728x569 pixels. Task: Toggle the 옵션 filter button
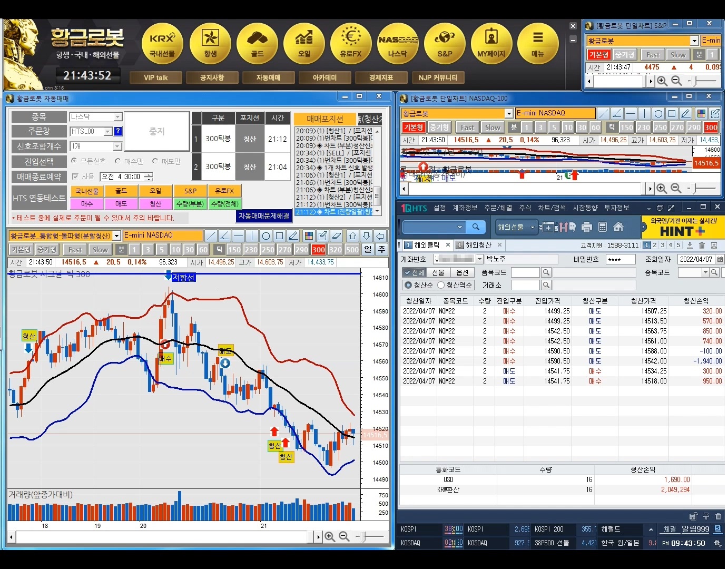(463, 272)
